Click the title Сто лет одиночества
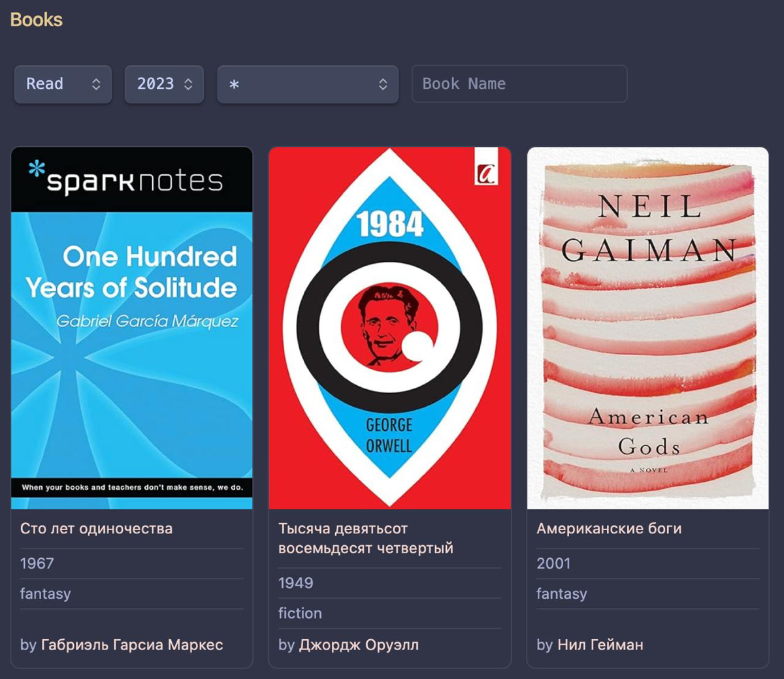The width and height of the screenshot is (784, 679). coord(97,529)
